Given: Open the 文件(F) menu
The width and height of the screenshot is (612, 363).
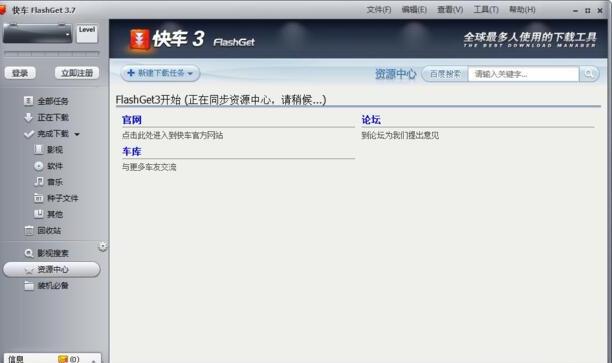Looking at the screenshot, I should tap(379, 10).
